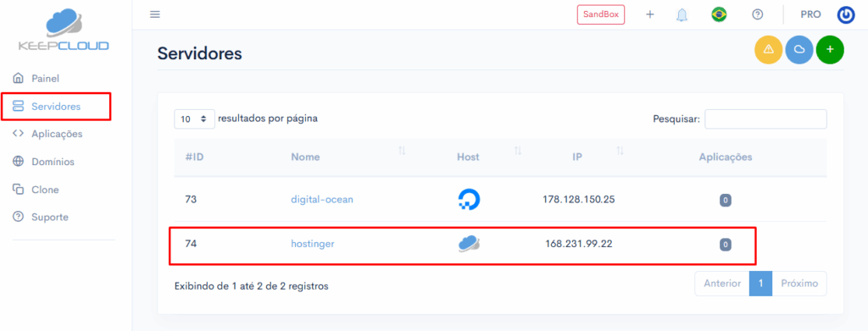Viewport: 868px width, 331px height.
Task: Click the Aplicações column header
Action: coord(726,157)
